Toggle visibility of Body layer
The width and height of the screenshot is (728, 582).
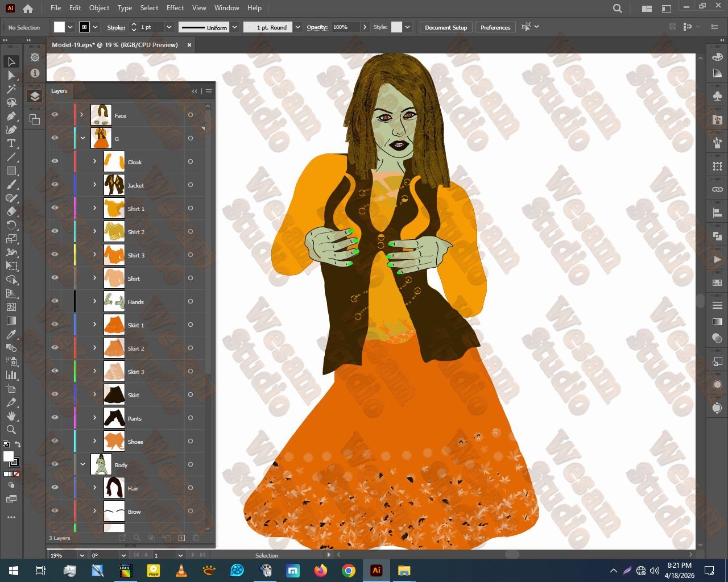[55, 464]
